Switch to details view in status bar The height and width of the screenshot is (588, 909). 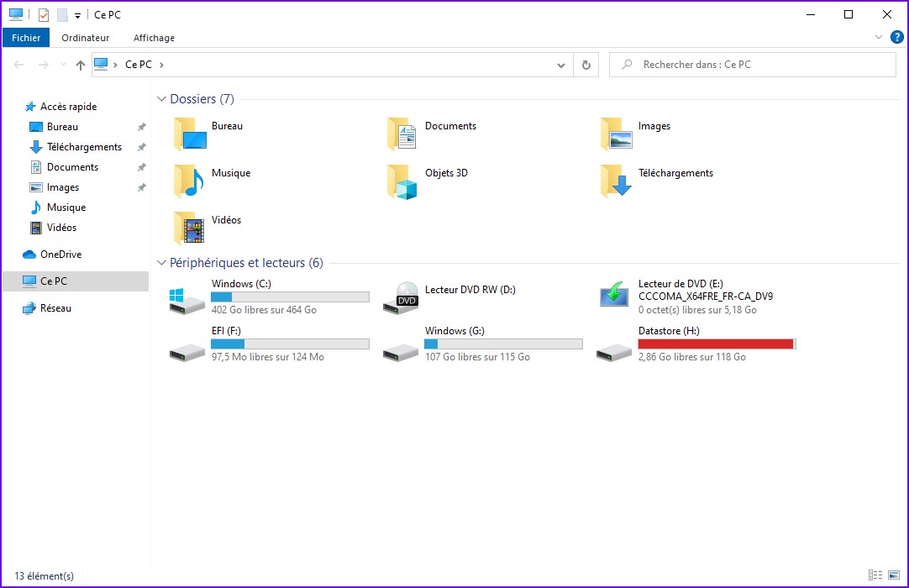point(876,575)
